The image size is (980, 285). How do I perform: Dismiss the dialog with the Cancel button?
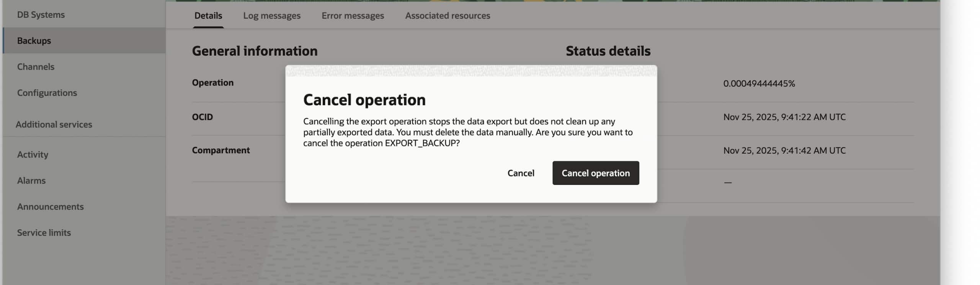tap(521, 173)
